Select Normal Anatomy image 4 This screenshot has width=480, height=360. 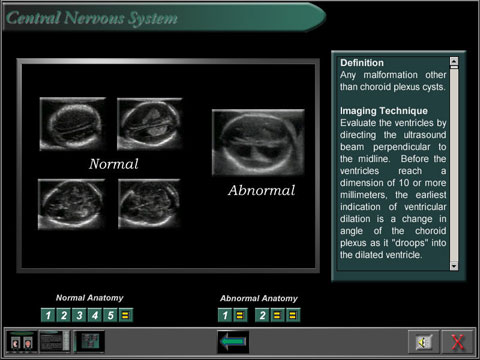coord(95,315)
